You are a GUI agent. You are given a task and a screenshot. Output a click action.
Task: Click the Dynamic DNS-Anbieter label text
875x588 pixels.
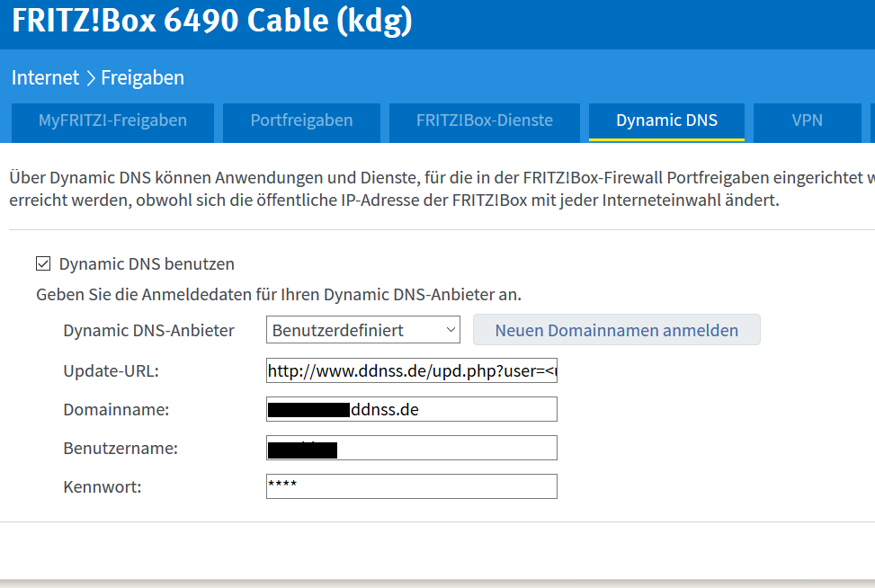tap(148, 331)
